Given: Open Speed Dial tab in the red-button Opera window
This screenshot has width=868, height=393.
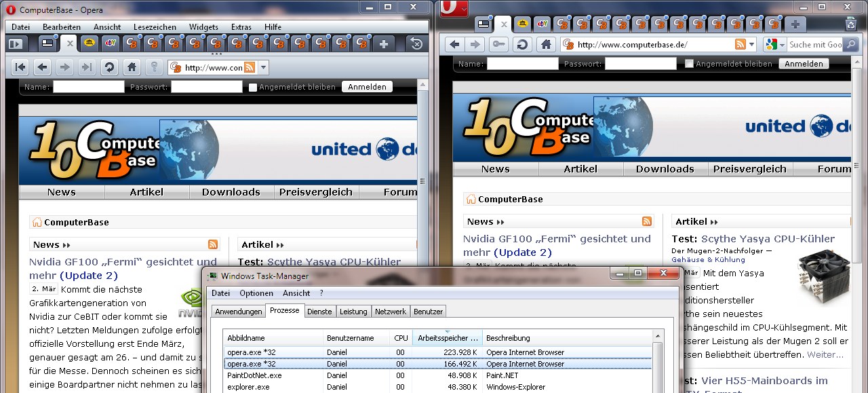Looking at the screenshot, I should 484,24.
